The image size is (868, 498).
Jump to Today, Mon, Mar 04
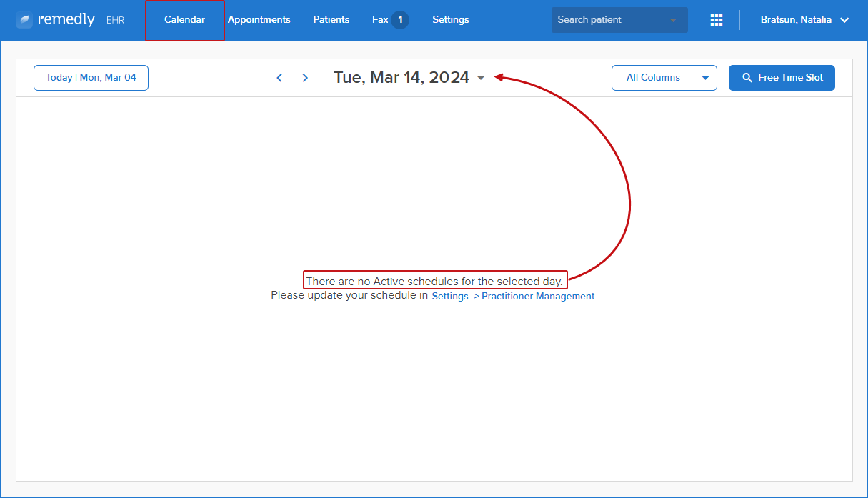(x=91, y=78)
